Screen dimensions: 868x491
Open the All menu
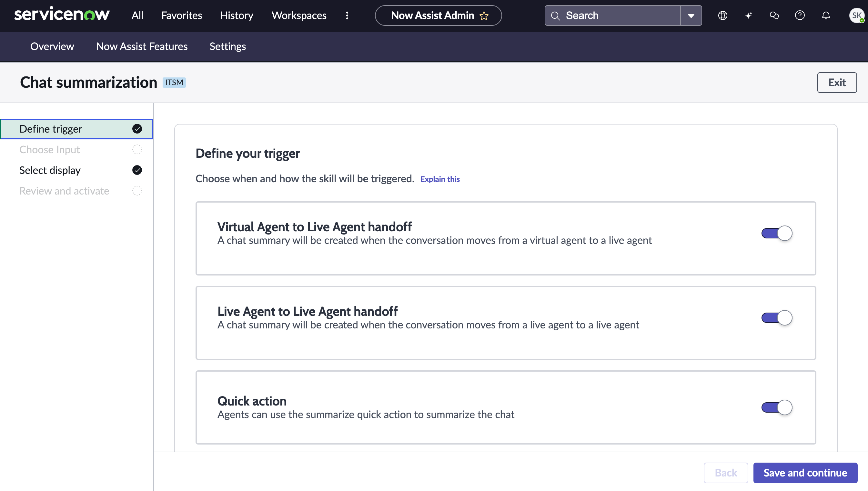click(137, 15)
